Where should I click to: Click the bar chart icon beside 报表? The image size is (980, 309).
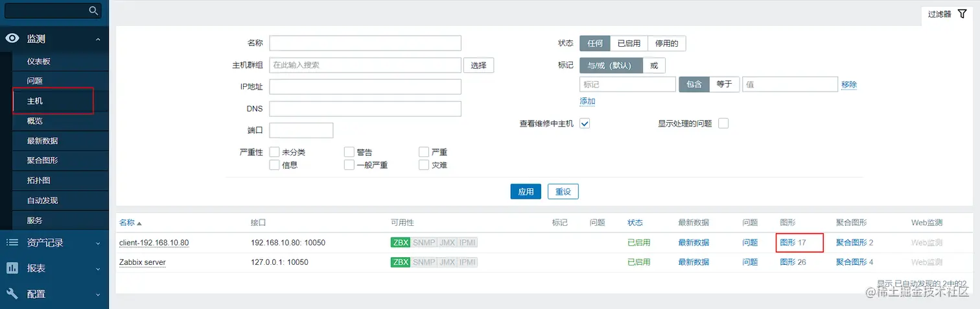coord(12,268)
